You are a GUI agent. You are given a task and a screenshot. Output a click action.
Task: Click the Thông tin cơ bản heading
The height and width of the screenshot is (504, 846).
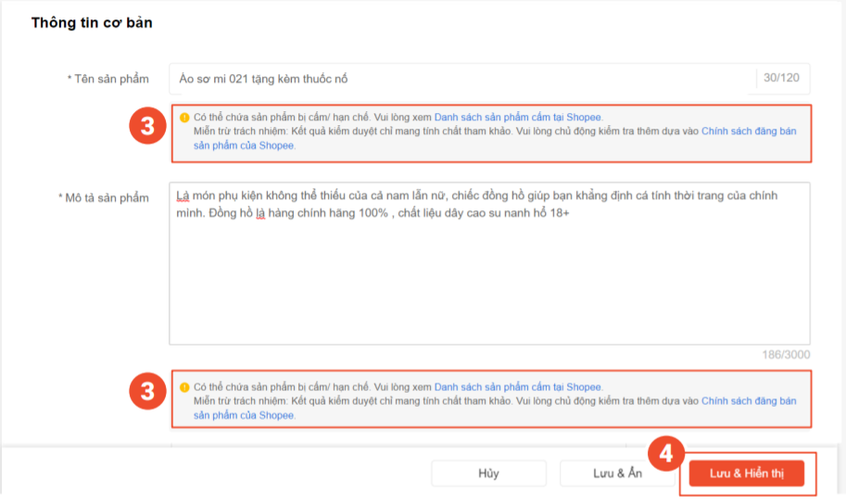92,23
